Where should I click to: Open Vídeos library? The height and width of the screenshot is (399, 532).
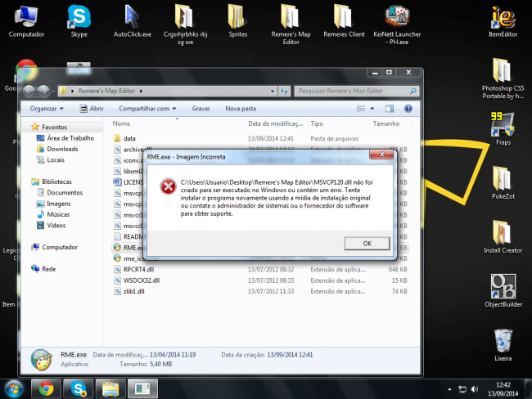click(52, 225)
